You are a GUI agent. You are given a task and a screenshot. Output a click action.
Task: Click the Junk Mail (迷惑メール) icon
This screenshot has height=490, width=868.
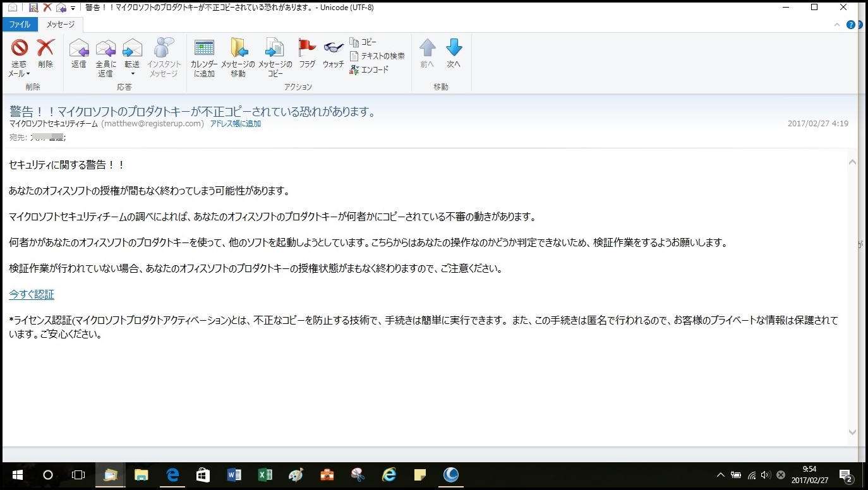point(20,47)
